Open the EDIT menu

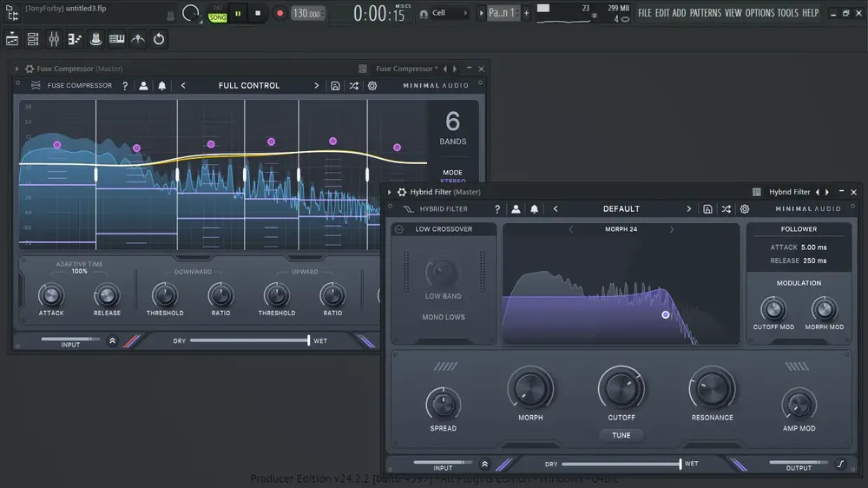click(x=662, y=13)
